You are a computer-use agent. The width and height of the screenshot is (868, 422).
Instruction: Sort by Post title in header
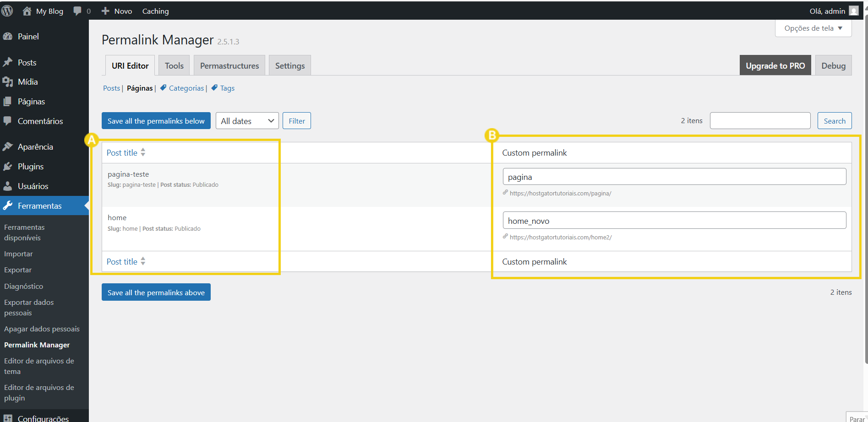point(122,153)
